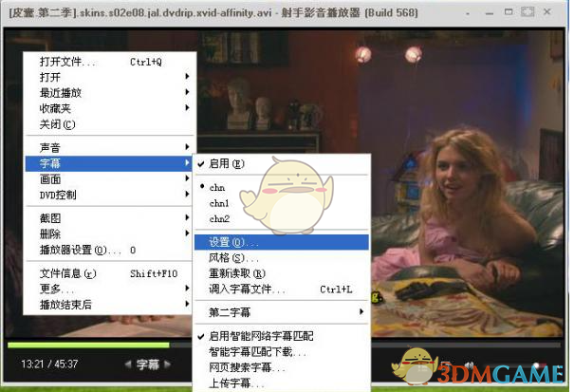574x392 pixels.
Task: Click the fullscreen icon in title bar
Action: [528, 11]
